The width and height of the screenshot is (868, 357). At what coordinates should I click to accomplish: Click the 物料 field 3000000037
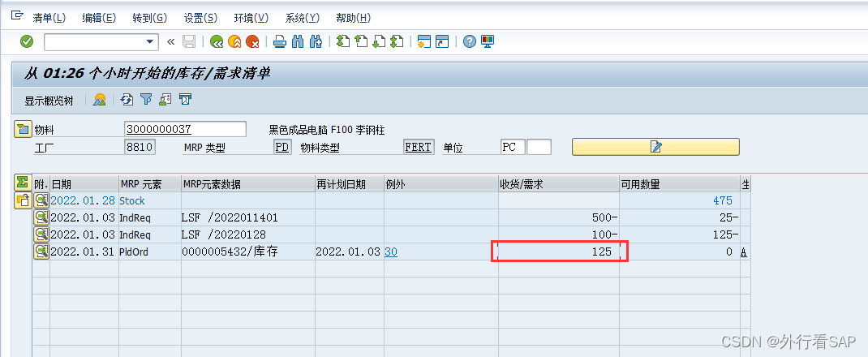[x=186, y=130]
